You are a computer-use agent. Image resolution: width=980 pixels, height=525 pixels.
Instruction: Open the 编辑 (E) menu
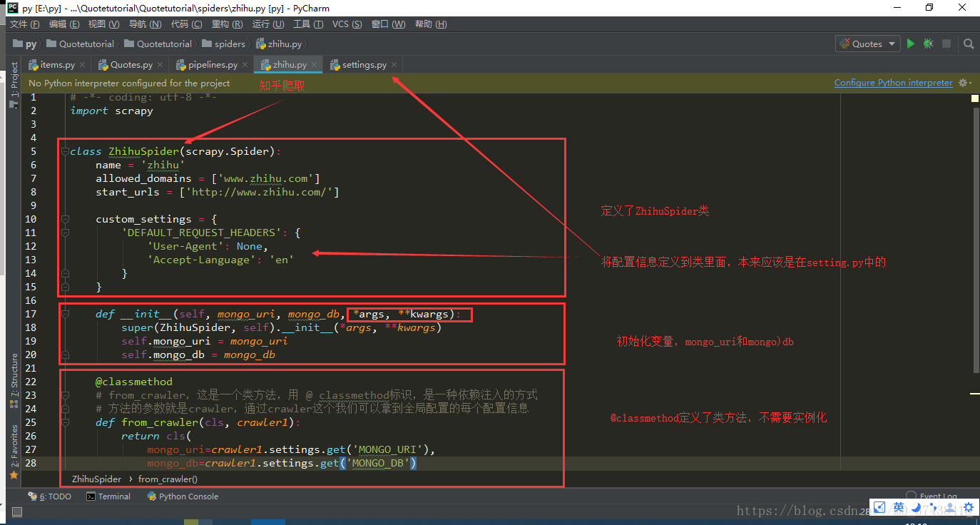tap(64, 24)
